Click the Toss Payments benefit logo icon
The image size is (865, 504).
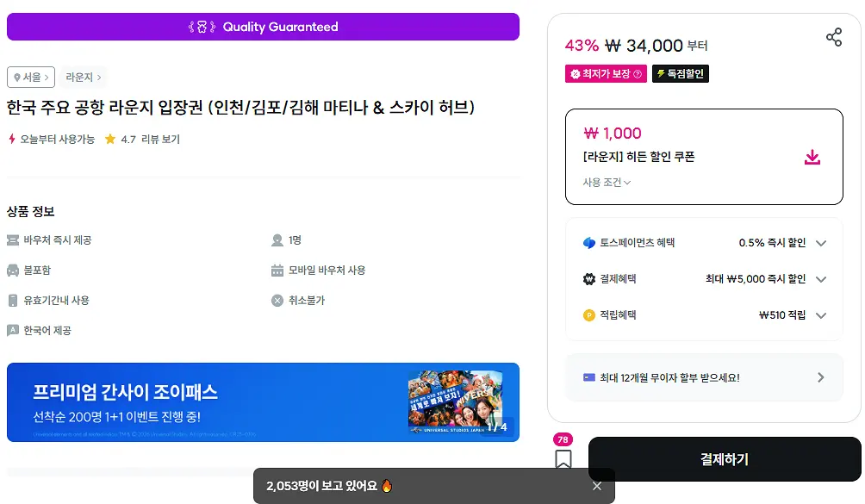pos(589,243)
